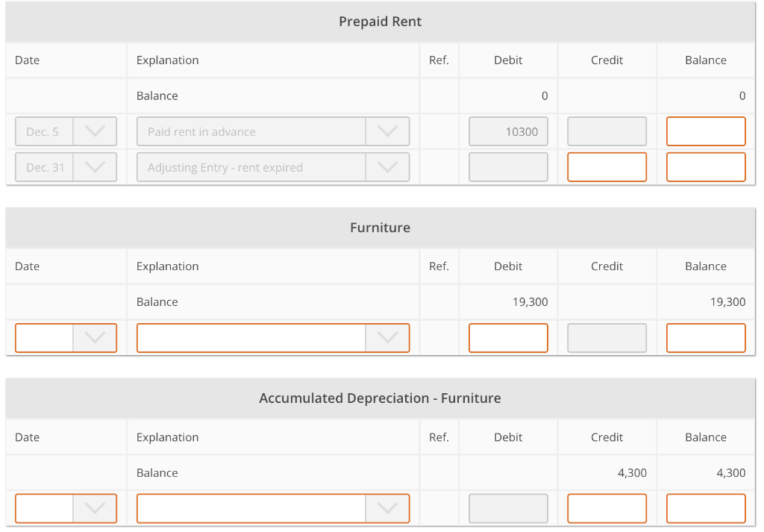Select the Balance input in the Furniture entry row
This screenshot has height=532, width=764.
[705, 337]
